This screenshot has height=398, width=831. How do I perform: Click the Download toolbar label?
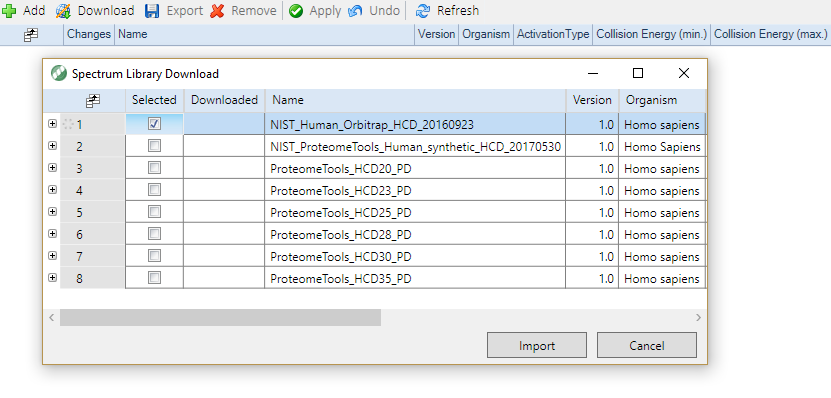click(106, 11)
